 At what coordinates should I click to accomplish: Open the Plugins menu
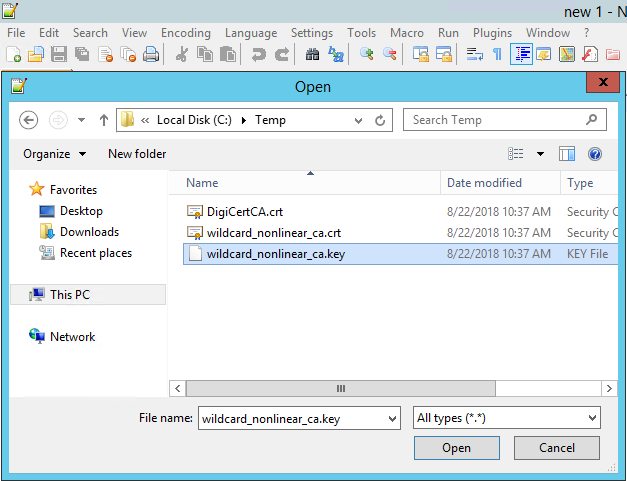pyautogui.click(x=492, y=33)
